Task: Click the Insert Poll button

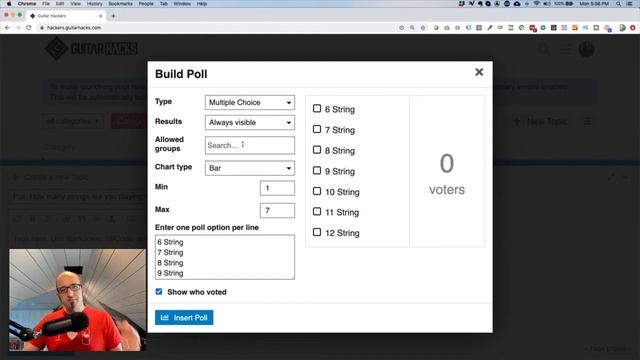Action: [184, 318]
